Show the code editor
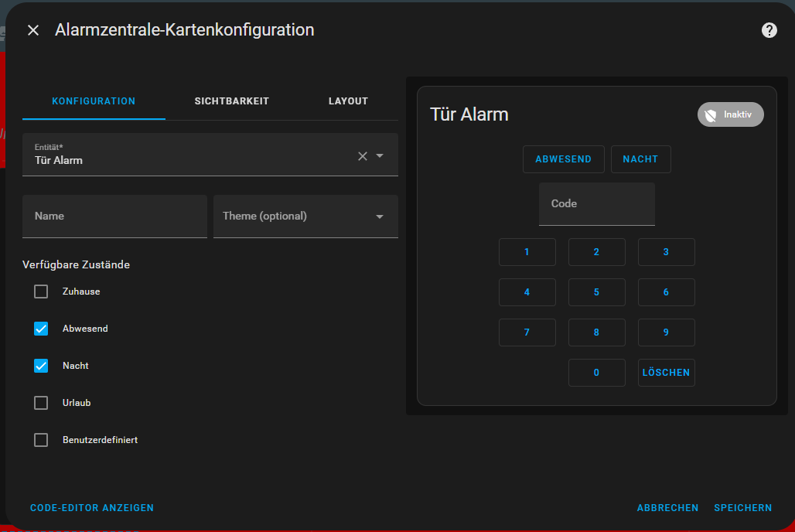The width and height of the screenshot is (795, 532). click(92, 508)
